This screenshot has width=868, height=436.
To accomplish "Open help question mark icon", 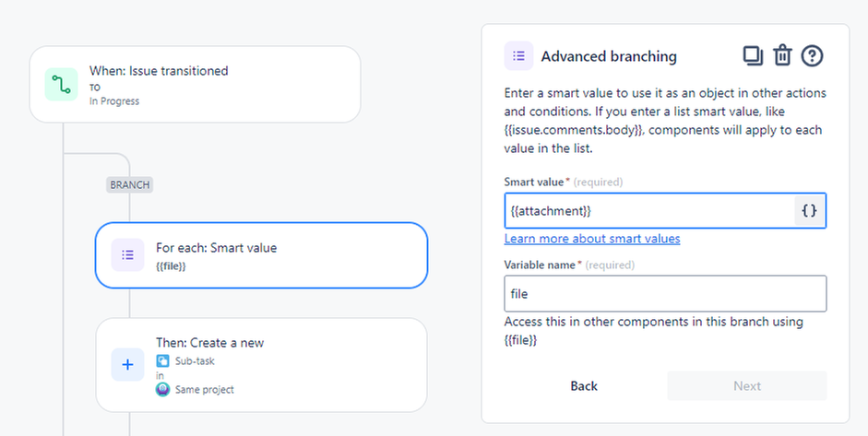I will pyautogui.click(x=812, y=56).
